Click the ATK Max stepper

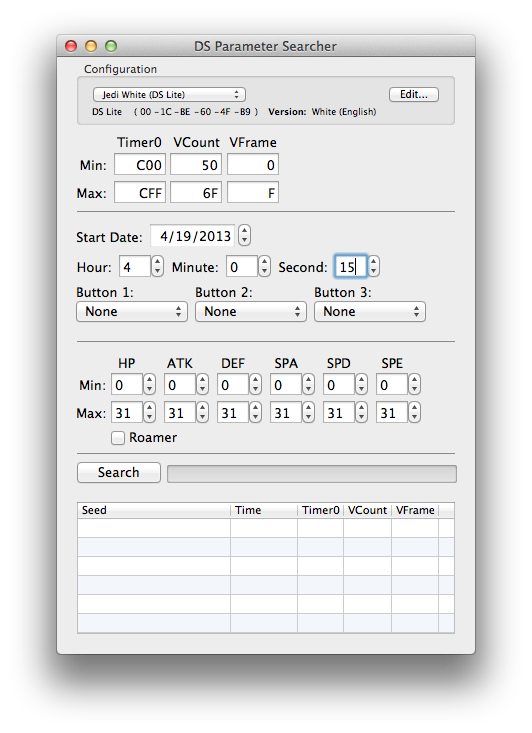click(202, 413)
